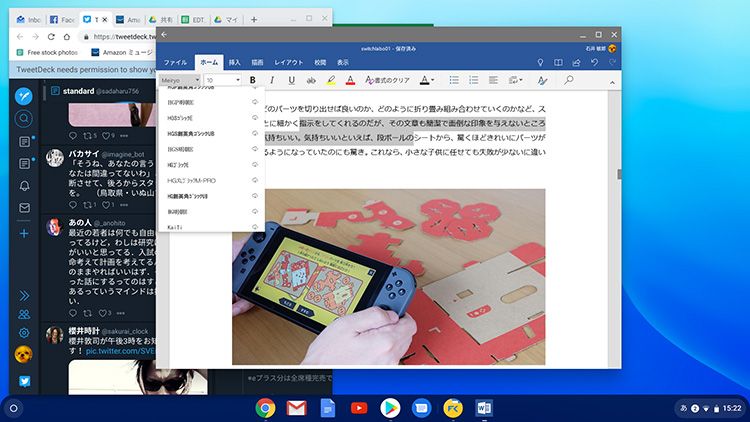Open TweetDeck messages envelope column
The width and height of the screenshot is (750, 422).
[24, 208]
